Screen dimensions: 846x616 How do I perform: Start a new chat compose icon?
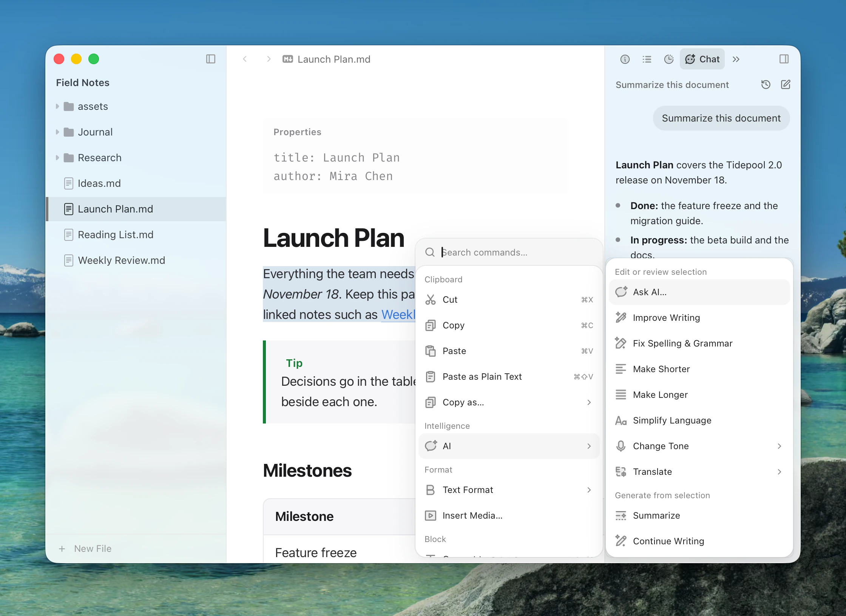coord(786,85)
